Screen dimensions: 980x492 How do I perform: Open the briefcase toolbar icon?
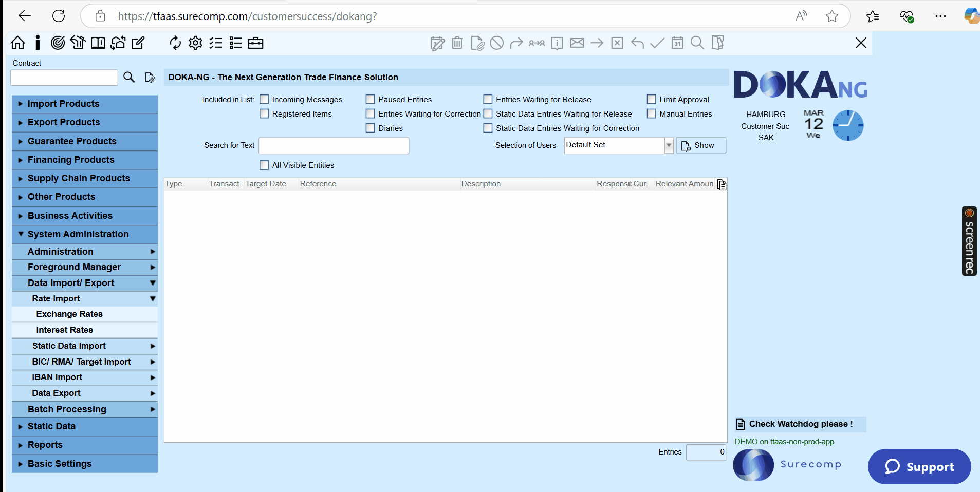255,43
